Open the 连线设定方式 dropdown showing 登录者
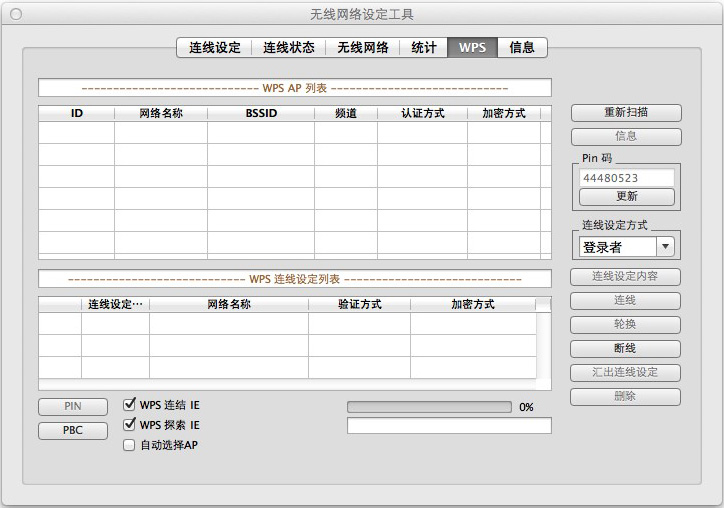724x508 pixels. click(x=627, y=247)
